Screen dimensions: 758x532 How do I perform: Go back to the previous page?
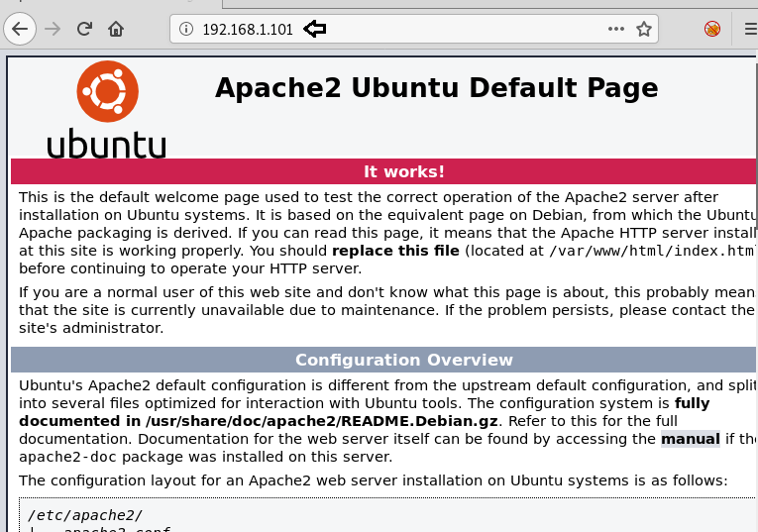pos(20,29)
